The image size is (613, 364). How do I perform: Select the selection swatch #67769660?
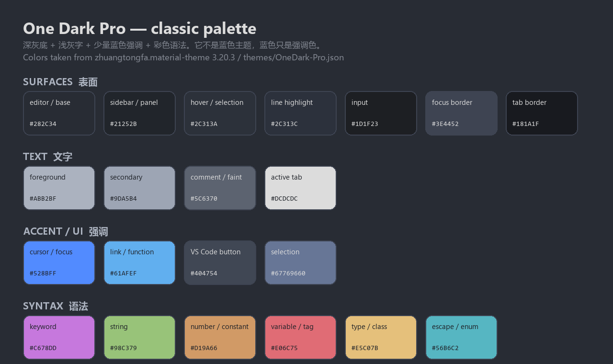300,262
